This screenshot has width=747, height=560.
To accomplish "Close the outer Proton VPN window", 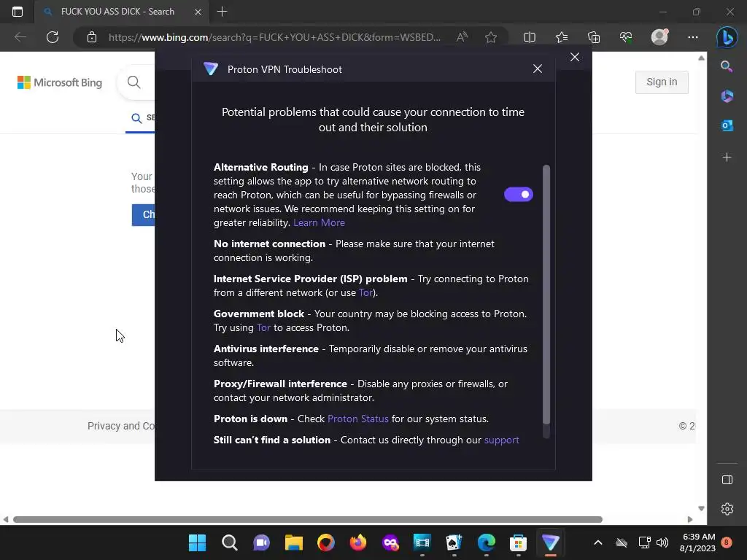I will point(575,57).
